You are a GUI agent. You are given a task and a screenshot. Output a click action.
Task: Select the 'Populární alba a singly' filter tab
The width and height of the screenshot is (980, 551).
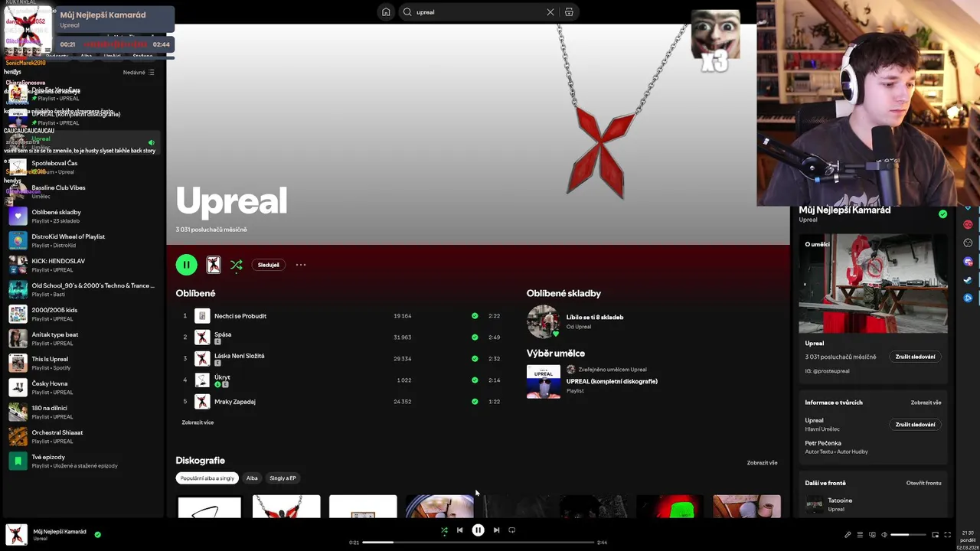207,478
